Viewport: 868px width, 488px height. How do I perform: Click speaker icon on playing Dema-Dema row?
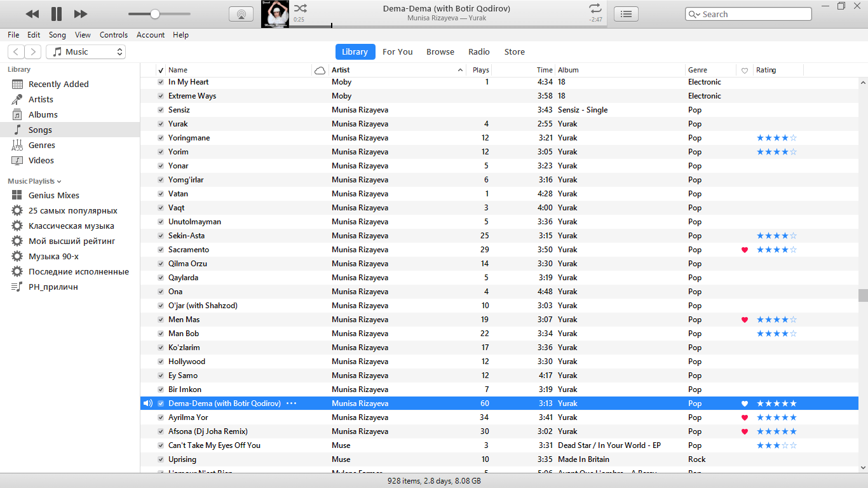[x=147, y=403]
